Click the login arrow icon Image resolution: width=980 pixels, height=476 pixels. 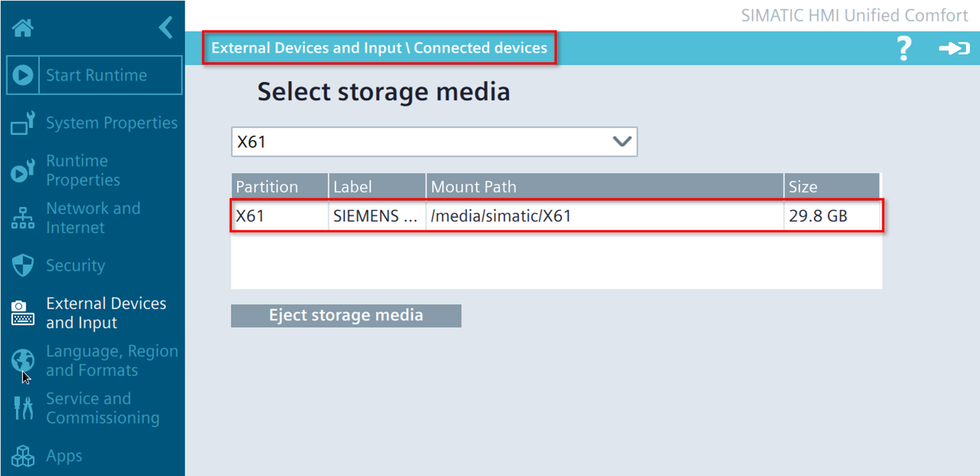[x=954, y=49]
